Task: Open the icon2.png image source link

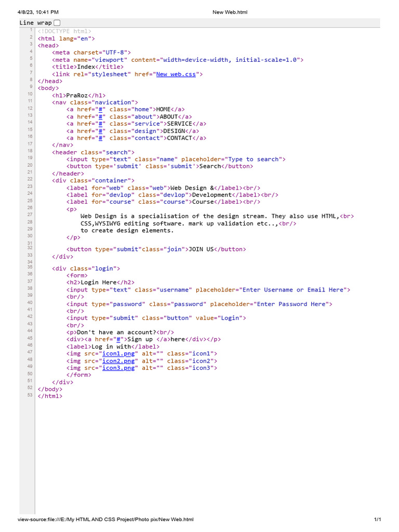Action: pyautogui.click(x=119, y=361)
